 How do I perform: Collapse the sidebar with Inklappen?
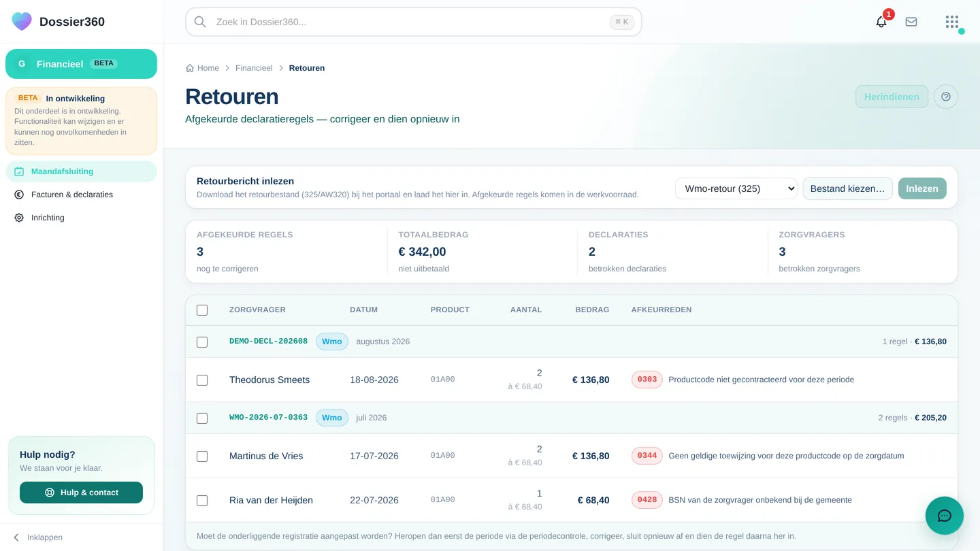click(38, 537)
